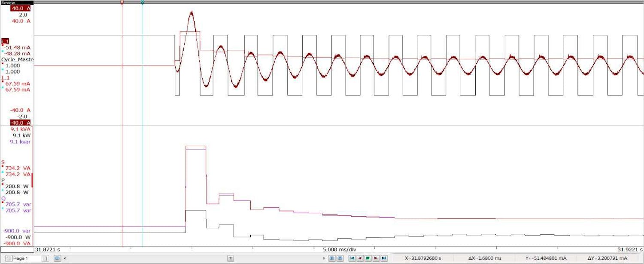Switch to the Page 1 tab
Screen dimensions: 644x264
(x=21, y=258)
